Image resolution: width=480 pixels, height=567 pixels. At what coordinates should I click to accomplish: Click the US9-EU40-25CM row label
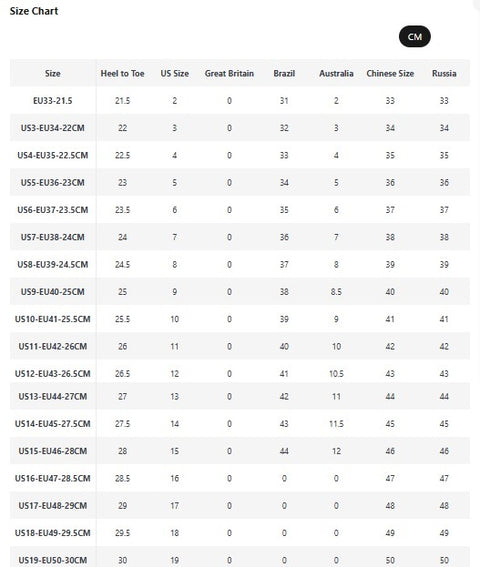coord(53,292)
